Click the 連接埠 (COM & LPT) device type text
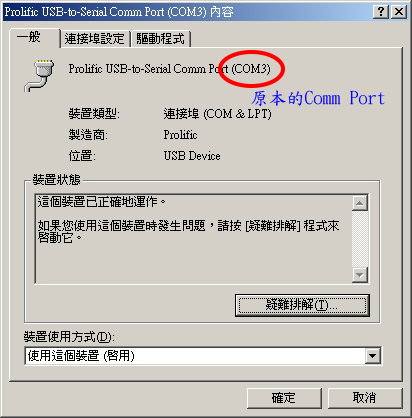Screen dimensions: 412x418 coord(217,114)
